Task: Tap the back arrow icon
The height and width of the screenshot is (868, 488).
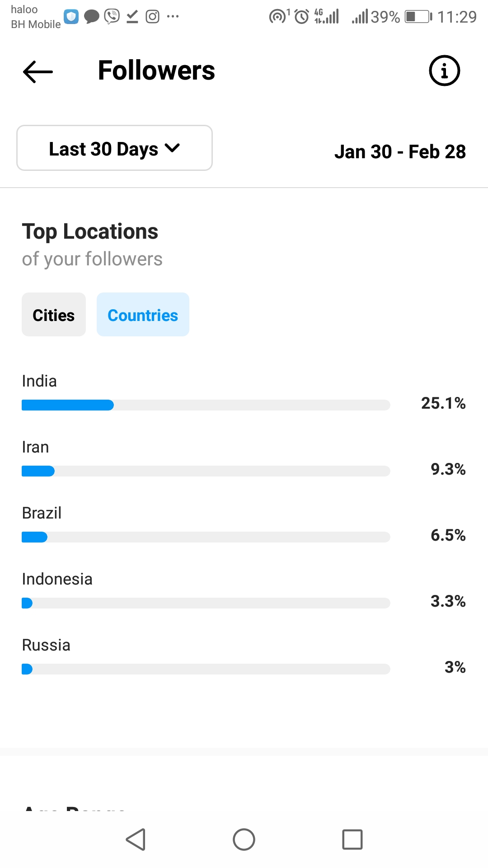Action: tap(38, 71)
